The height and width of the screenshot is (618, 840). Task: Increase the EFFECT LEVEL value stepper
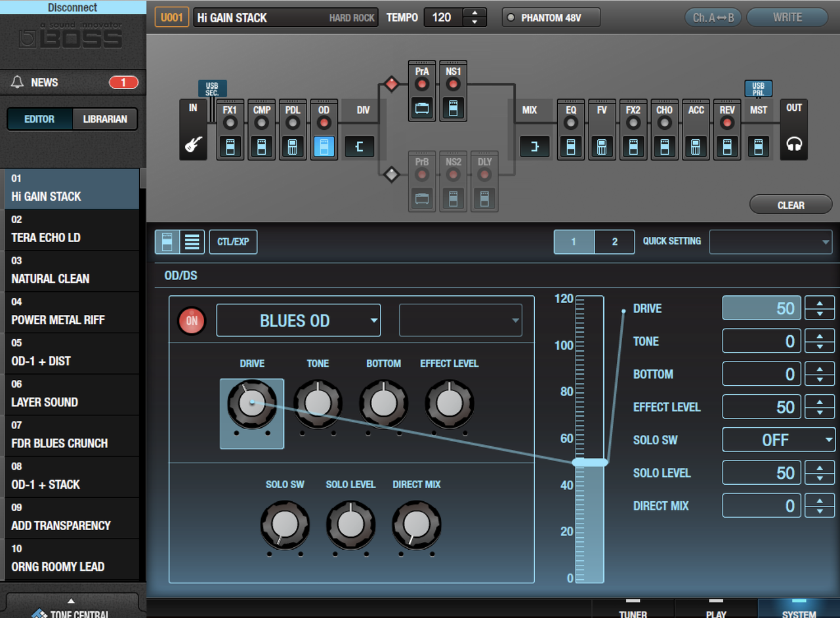[x=820, y=401]
